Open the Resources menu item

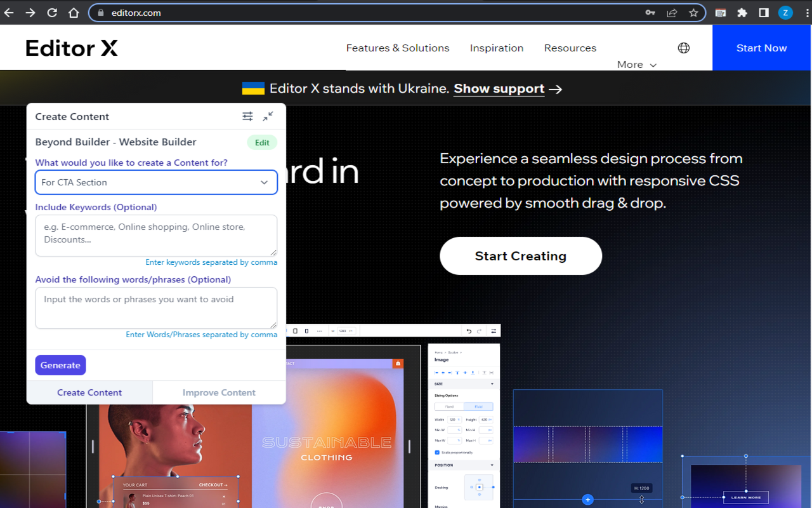tap(570, 48)
